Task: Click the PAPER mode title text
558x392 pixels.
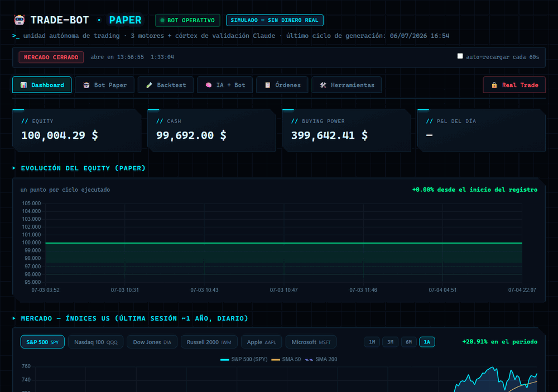Action: coord(125,20)
